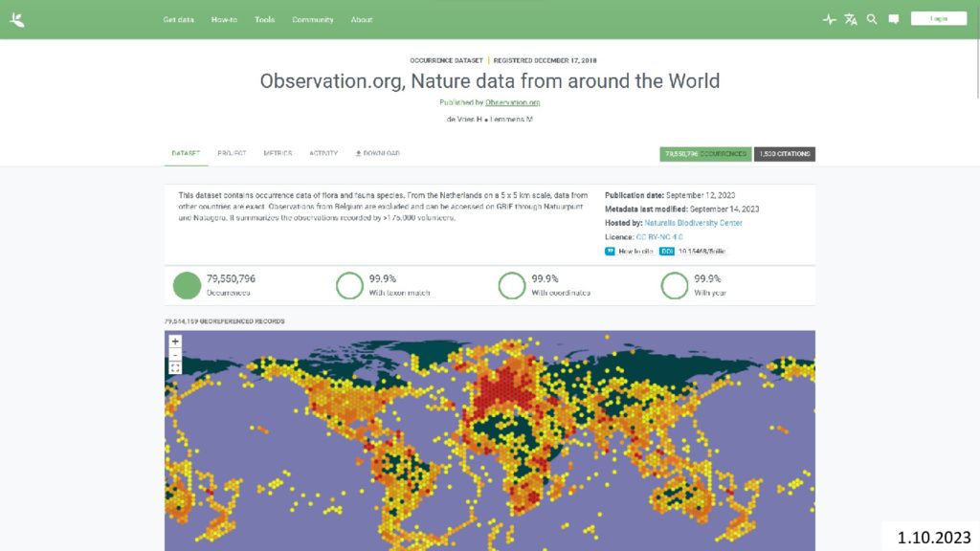Open the Community menu
The width and height of the screenshot is (980, 551).
pyautogui.click(x=313, y=20)
